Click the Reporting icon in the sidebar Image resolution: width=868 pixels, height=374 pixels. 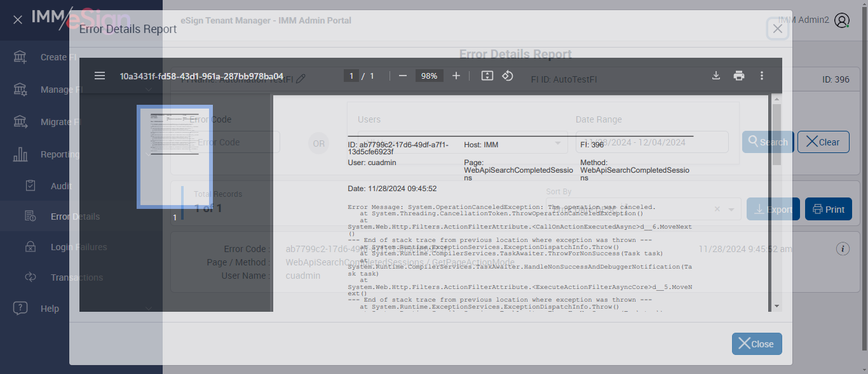coord(20,154)
